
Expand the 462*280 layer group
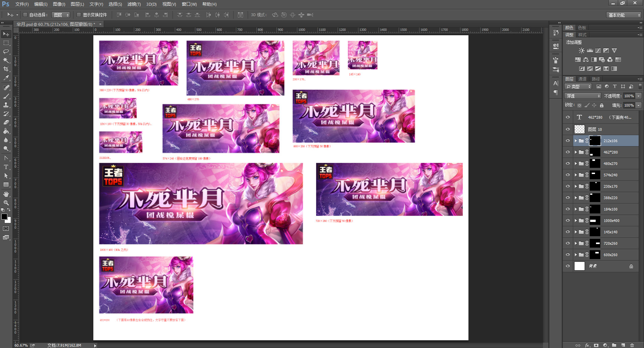[576, 152]
